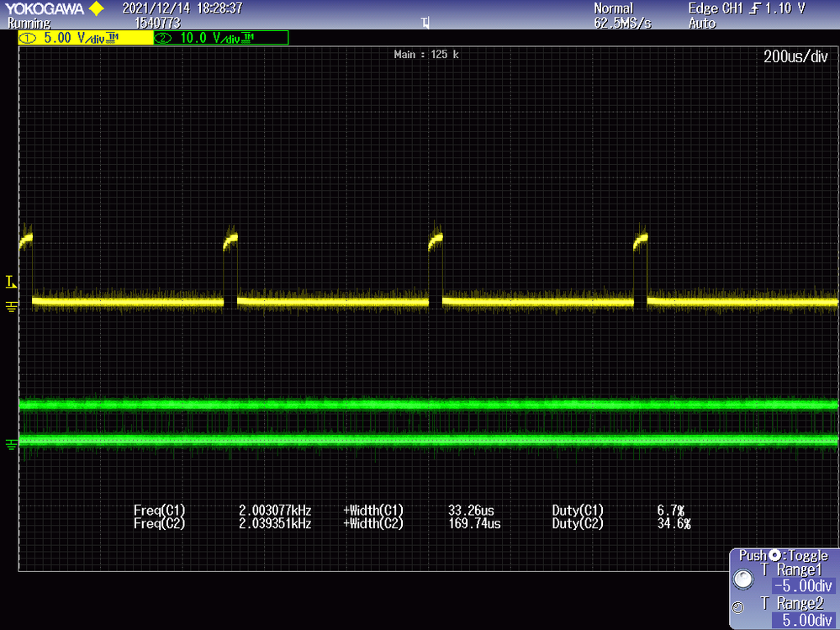The height and width of the screenshot is (630, 840).
Task: Click the CH1 trigger level marker
Action: point(11,282)
